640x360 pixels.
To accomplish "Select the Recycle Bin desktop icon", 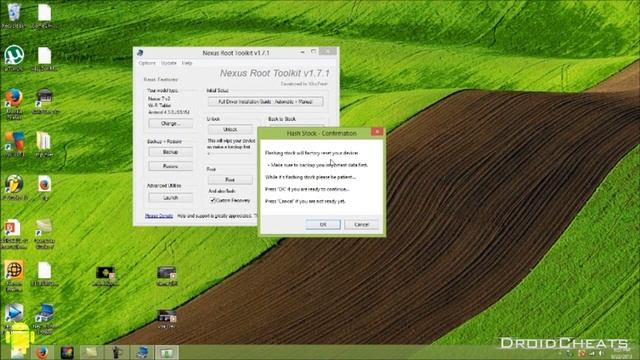I will [x=14, y=16].
